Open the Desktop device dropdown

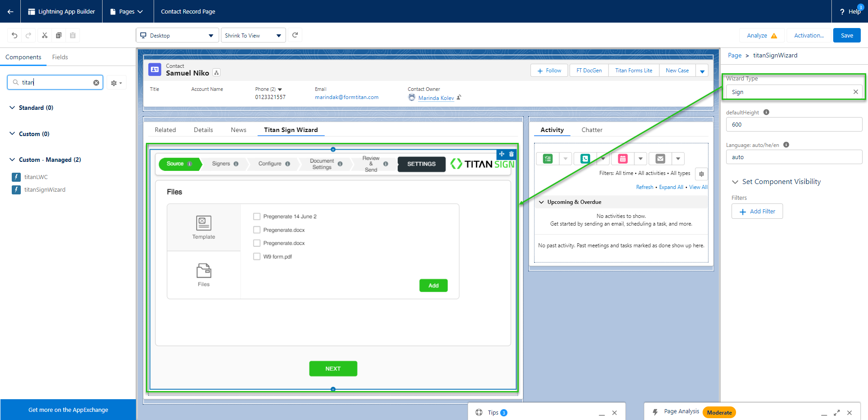177,35
